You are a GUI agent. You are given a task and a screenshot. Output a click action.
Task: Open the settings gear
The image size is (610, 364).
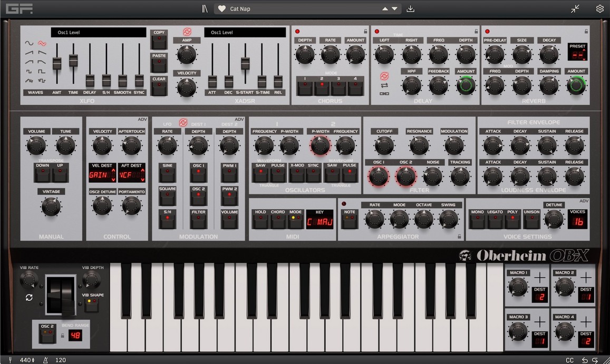click(600, 8)
